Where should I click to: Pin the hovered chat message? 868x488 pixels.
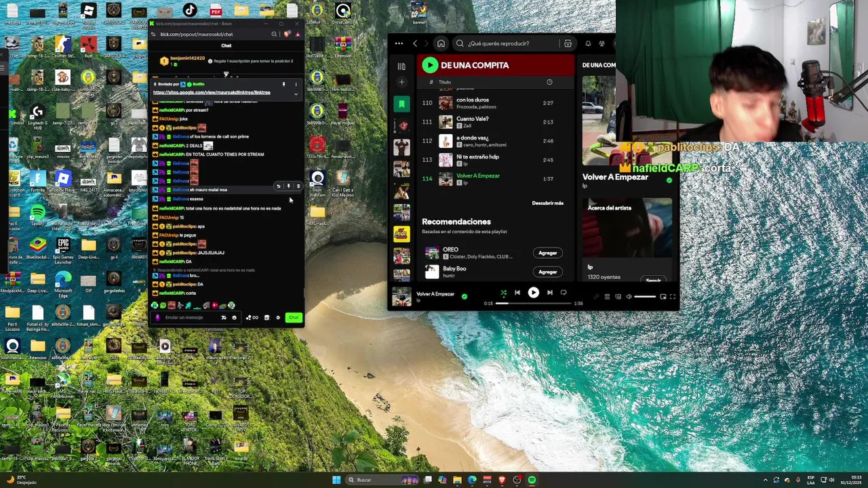288,186
